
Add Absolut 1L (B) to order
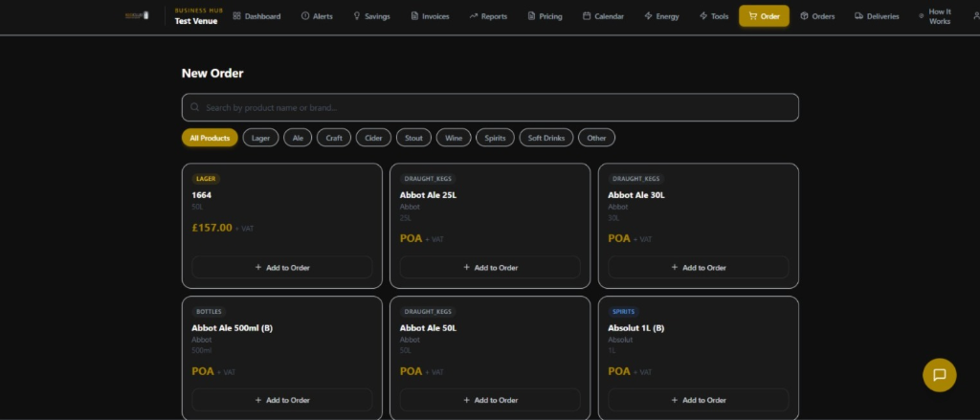[698, 400]
